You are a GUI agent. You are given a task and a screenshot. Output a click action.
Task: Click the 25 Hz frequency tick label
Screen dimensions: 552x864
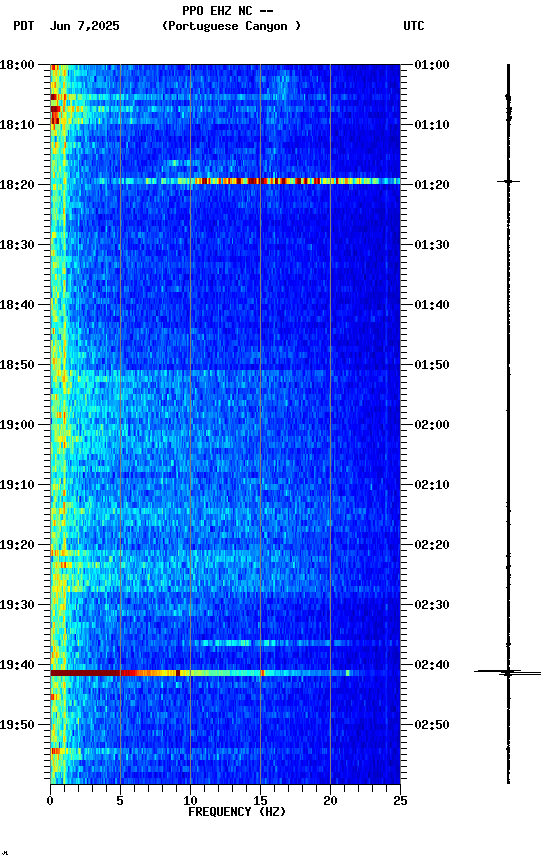tap(400, 801)
